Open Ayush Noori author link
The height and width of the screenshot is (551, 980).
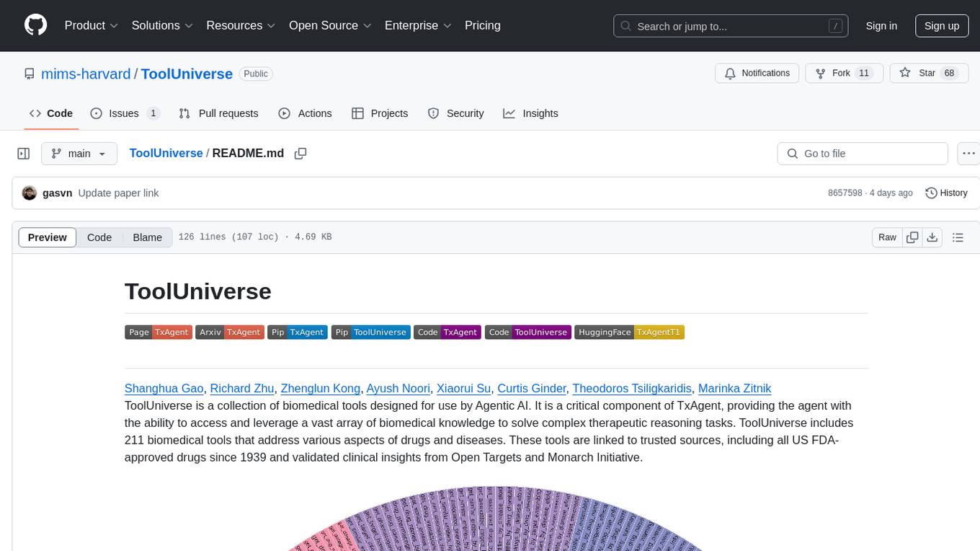(x=398, y=388)
